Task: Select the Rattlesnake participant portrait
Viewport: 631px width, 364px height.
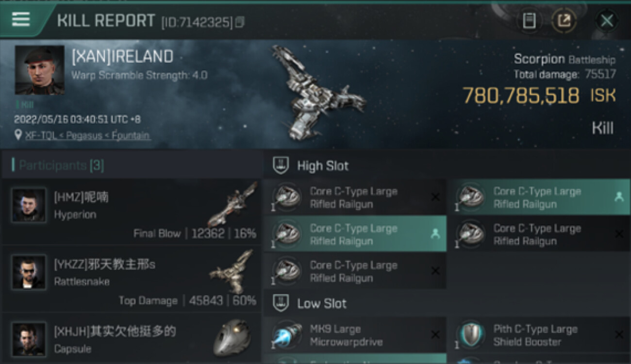Action: [x=29, y=272]
